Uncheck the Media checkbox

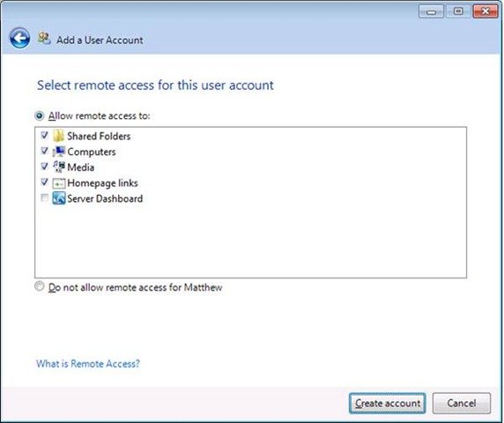[x=45, y=167]
